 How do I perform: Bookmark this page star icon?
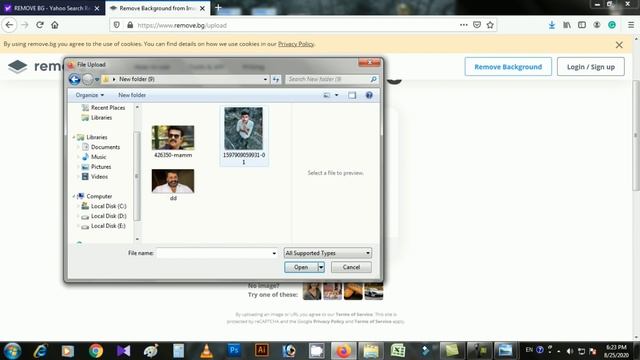(x=490, y=25)
